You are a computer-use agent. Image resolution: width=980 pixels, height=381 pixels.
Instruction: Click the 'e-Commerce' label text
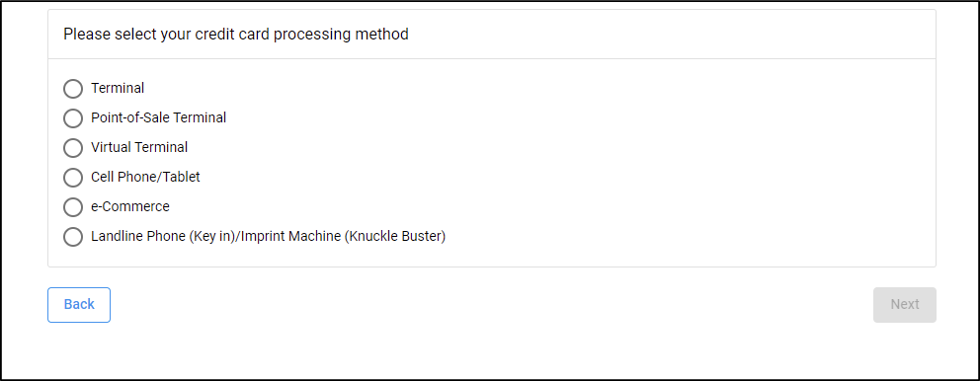(130, 206)
